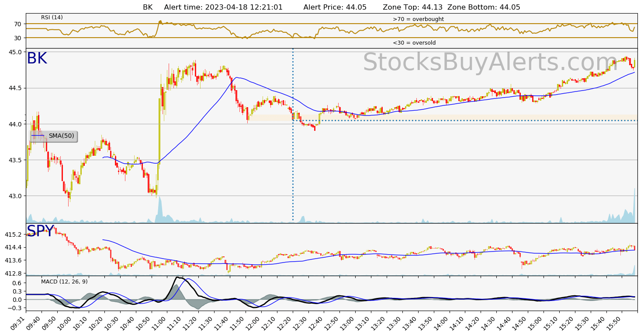Click the SPY 414.4 axis label
This screenshot has height=336, width=644.
(14, 247)
